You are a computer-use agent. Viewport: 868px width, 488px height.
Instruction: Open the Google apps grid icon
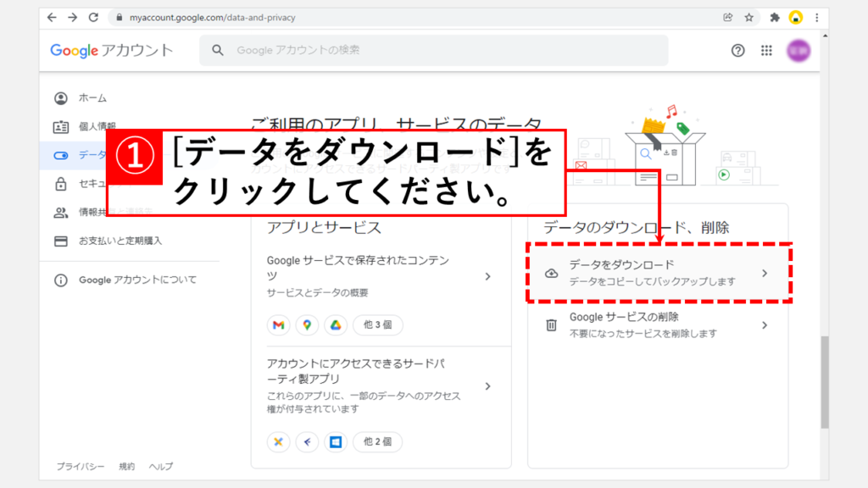click(766, 51)
